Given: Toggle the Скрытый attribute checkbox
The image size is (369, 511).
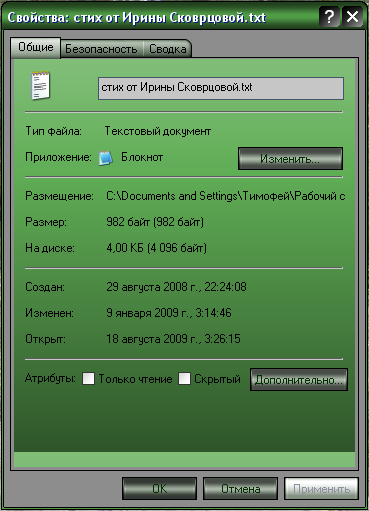Looking at the screenshot, I should click(184, 379).
